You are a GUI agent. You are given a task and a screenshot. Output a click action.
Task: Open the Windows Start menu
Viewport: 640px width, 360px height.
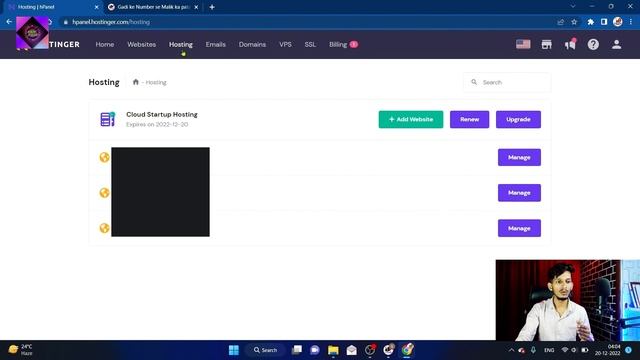point(234,350)
